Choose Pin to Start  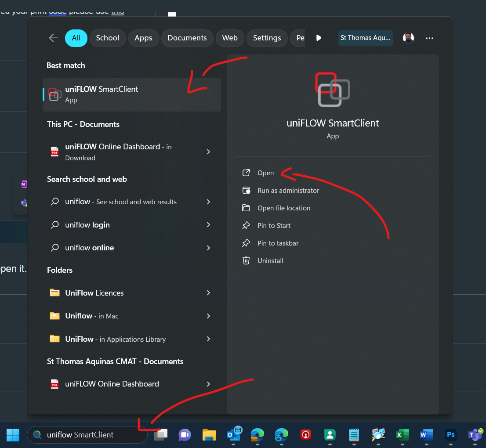coord(274,226)
